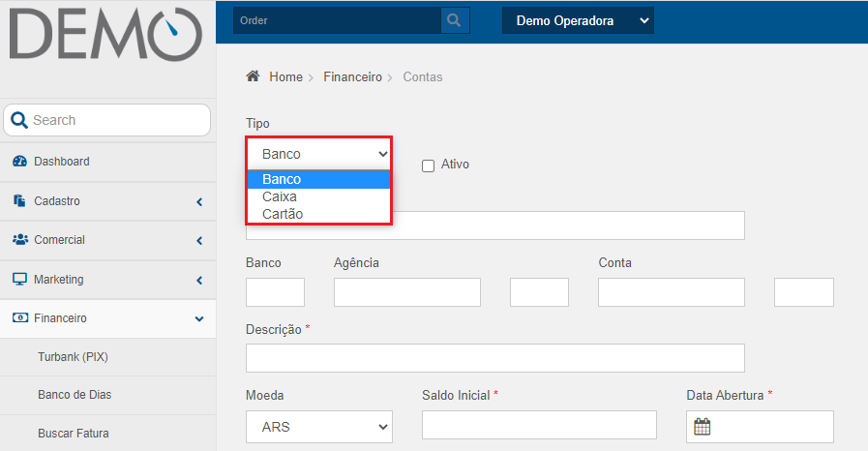This screenshot has width=868, height=451.
Task: Expand the Comercial menu chevron
Action: point(199,241)
